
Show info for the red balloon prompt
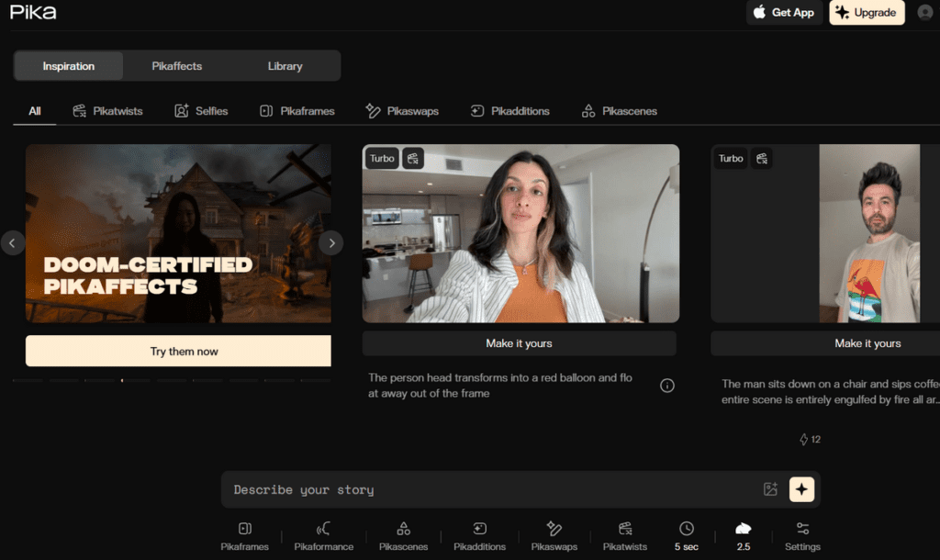[667, 386]
